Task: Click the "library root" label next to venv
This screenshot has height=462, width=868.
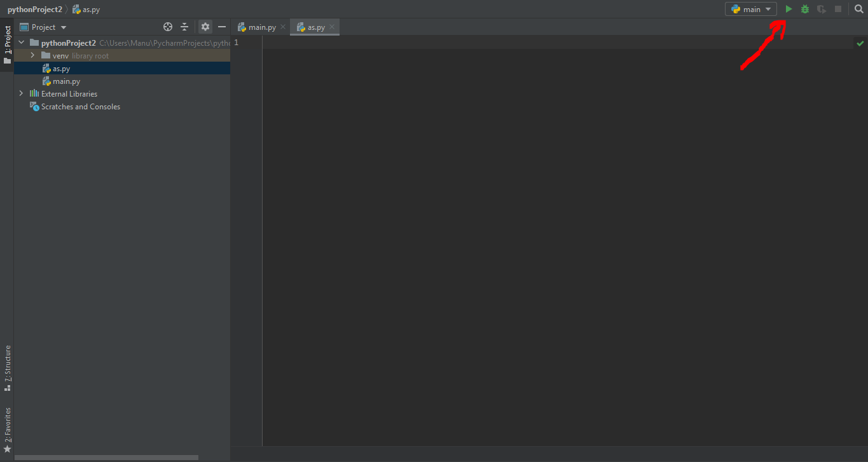Action: pyautogui.click(x=90, y=55)
